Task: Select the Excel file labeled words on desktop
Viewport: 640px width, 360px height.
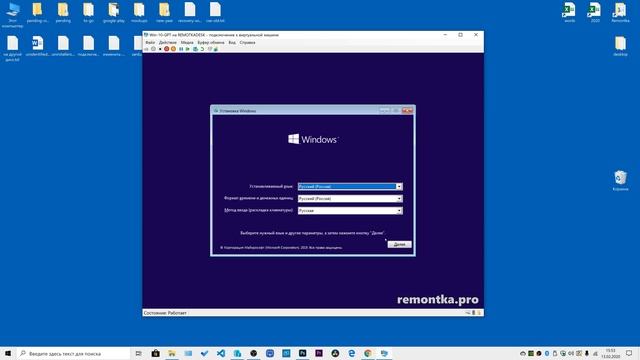Action: [x=569, y=13]
